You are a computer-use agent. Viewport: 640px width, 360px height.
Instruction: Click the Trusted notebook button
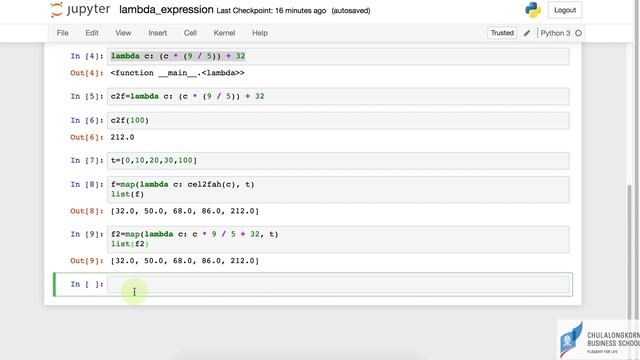(x=502, y=33)
